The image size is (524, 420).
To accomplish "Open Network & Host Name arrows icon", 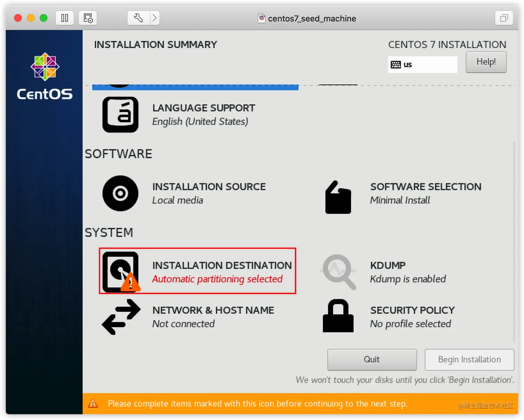I will tap(121, 317).
